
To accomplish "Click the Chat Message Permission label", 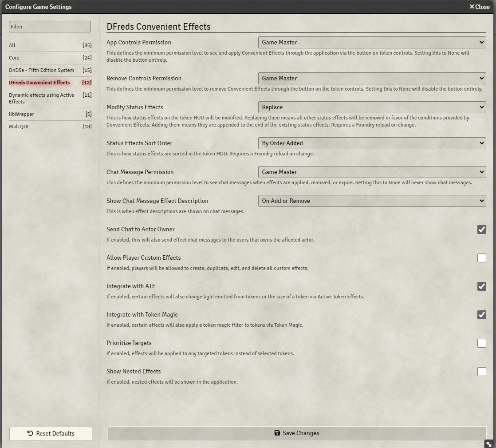I will tap(140, 172).
